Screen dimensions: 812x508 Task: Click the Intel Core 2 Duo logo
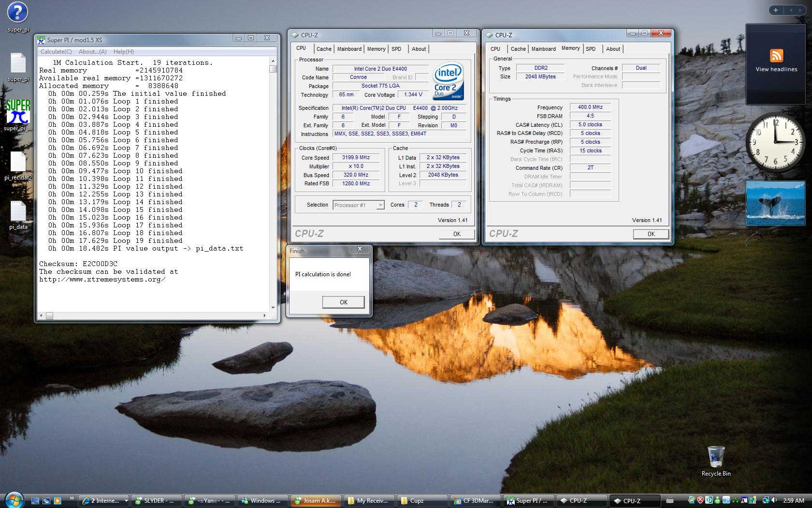tap(449, 81)
